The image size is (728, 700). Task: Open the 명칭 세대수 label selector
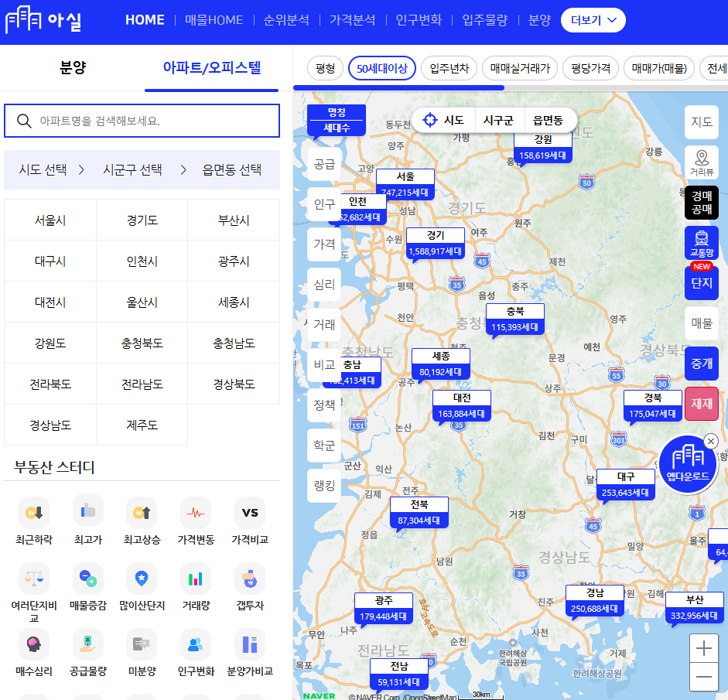tap(336, 120)
